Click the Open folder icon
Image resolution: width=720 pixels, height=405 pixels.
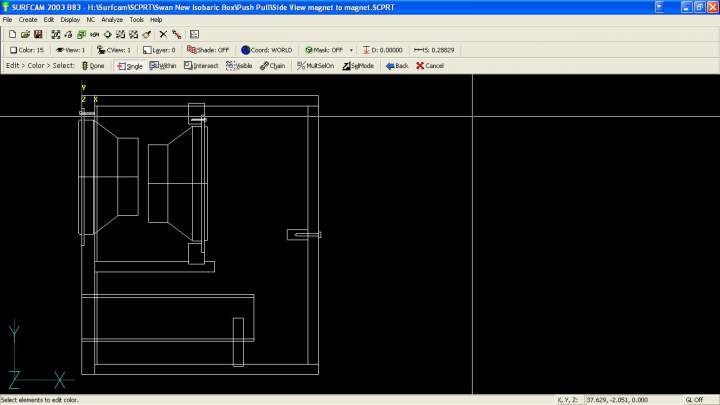25,34
